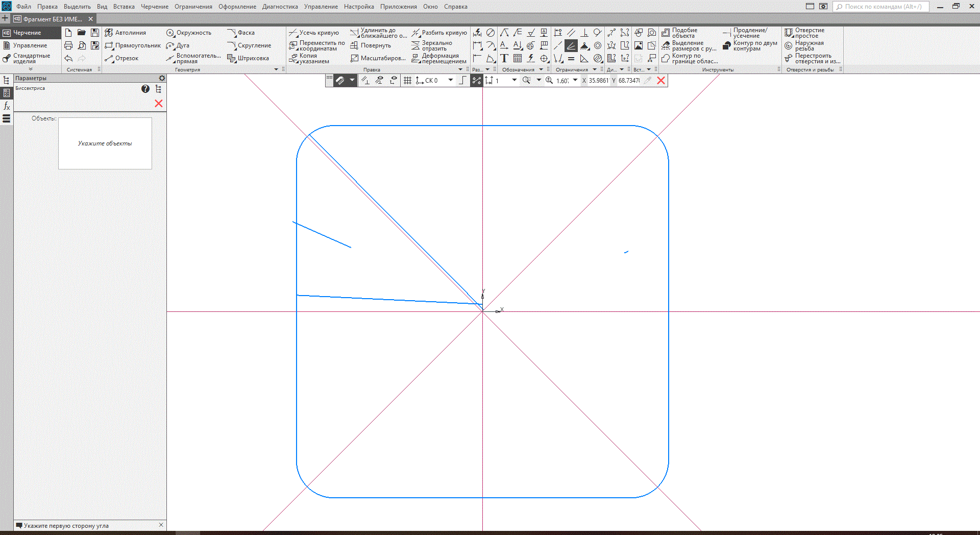This screenshot has width=980, height=535.
Task: Select the Управление tool set
Action: 31,45
